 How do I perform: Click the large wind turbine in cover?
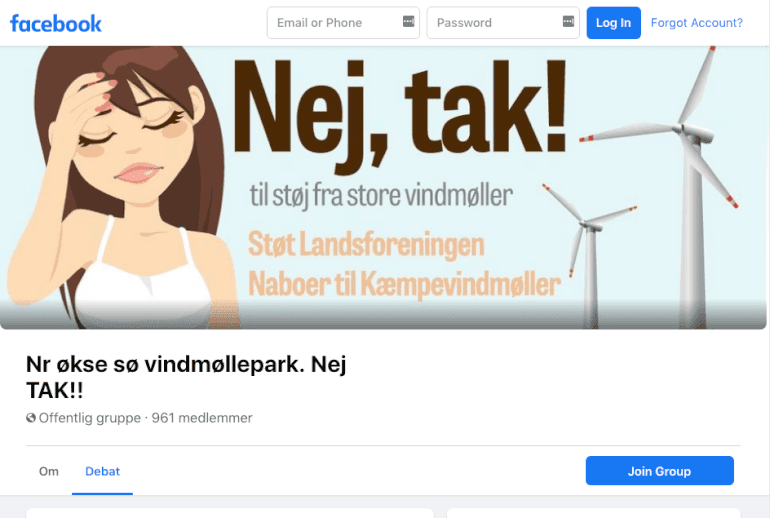point(688,187)
